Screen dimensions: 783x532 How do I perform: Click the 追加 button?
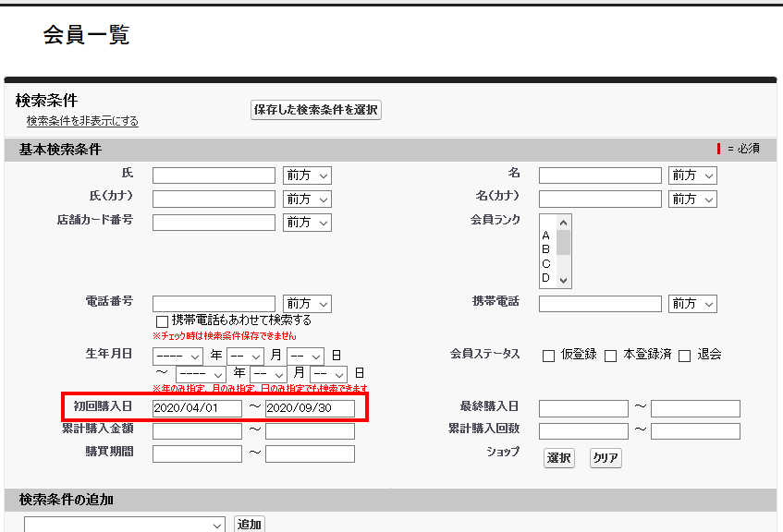coord(249,525)
